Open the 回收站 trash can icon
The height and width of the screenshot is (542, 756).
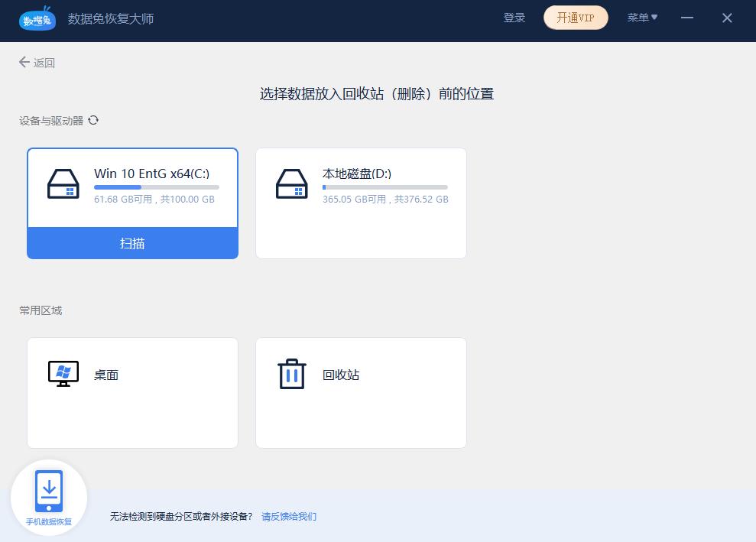291,374
